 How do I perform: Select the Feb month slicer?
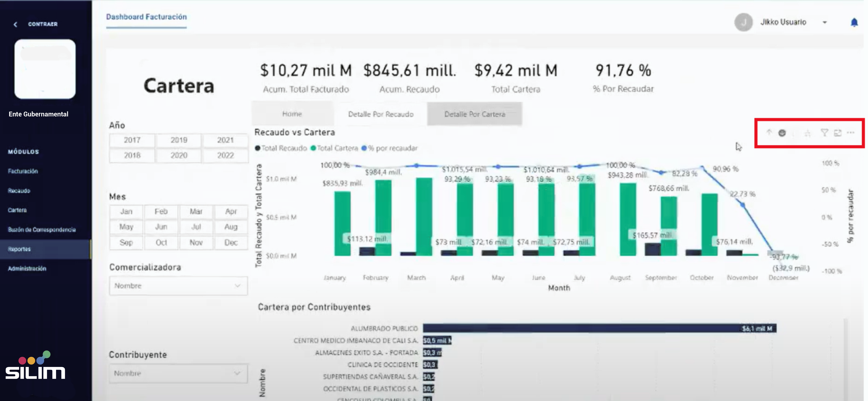point(161,211)
